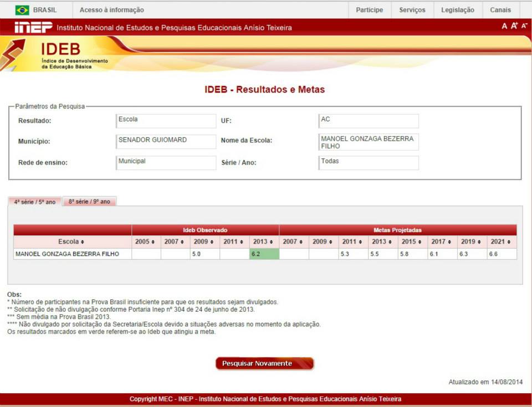Screen dimensions: 532x407
Task: Click the Brazil flag icon
Action: [22, 10]
